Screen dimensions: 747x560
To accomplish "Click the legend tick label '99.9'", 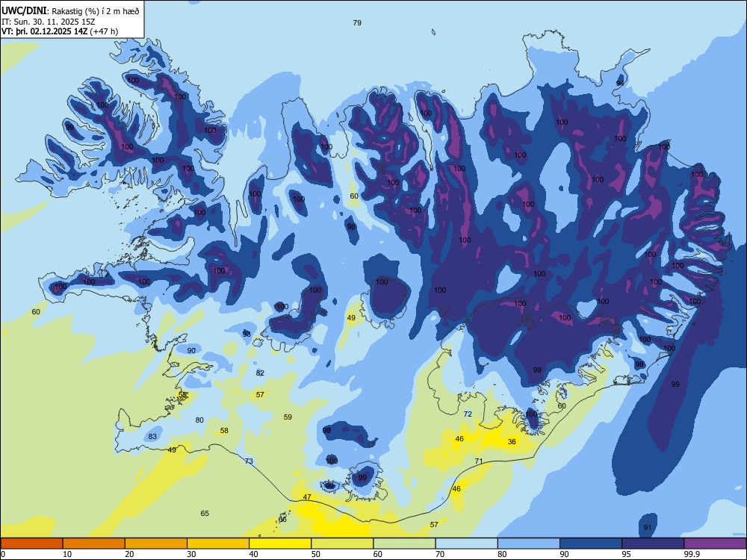I will point(692,554).
